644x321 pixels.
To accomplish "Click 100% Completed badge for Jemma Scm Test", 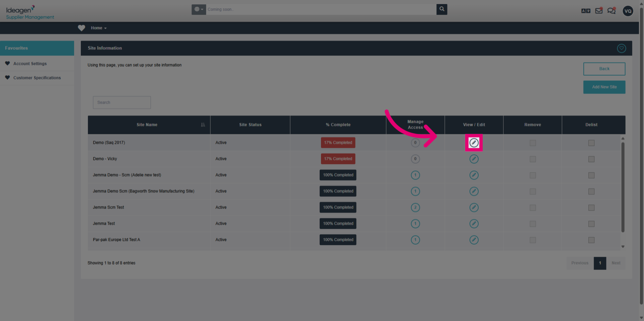I will pyautogui.click(x=338, y=208).
